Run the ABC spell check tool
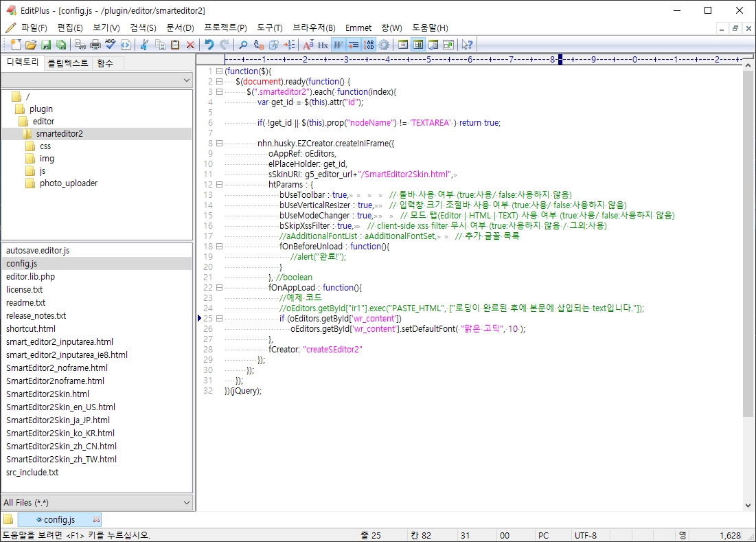This screenshot has height=542, width=756. [x=111, y=45]
